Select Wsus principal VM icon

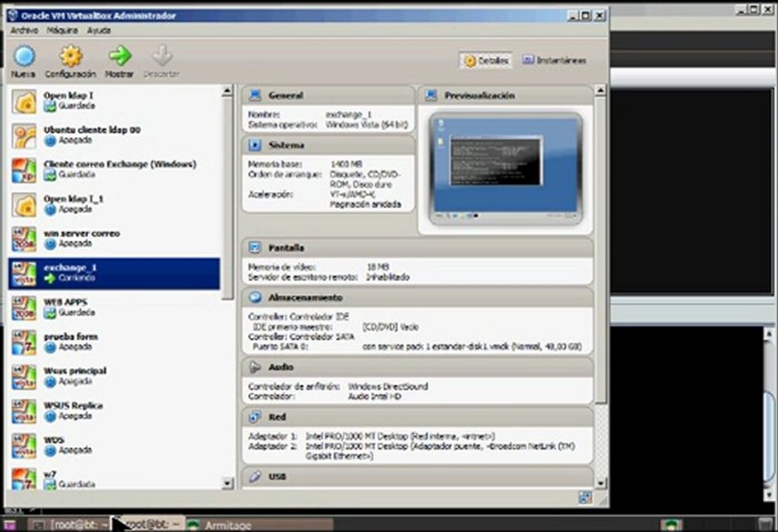[x=24, y=377]
